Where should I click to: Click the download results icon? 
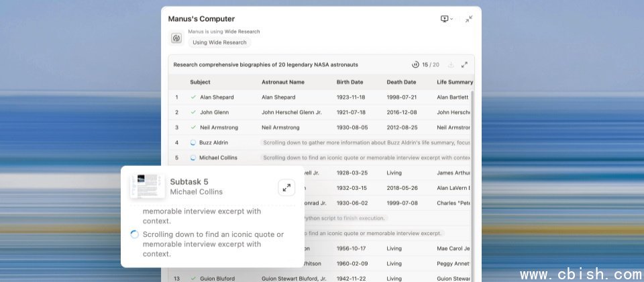click(451, 65)
